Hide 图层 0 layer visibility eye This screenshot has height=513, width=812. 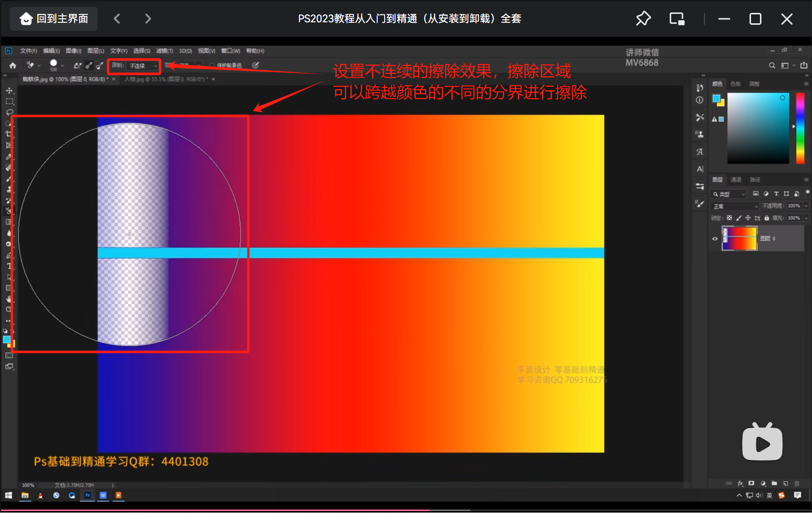pyautogui.click(x=715, y=239)
